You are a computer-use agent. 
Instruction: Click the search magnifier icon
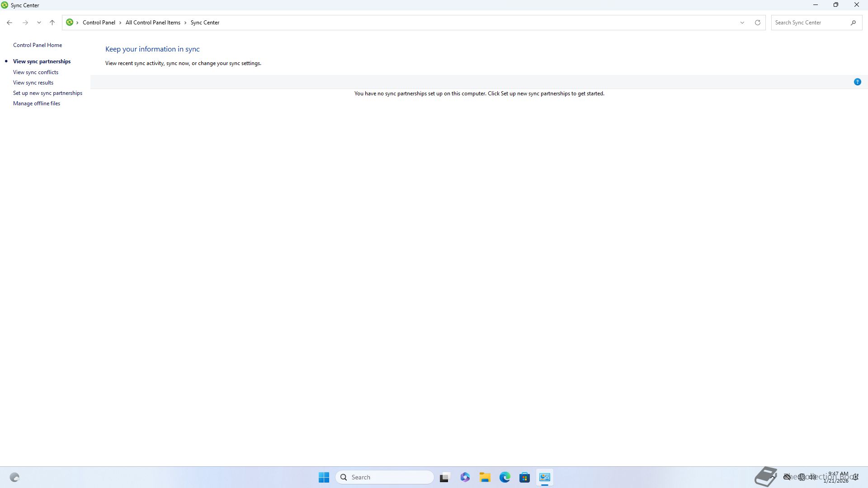853,23
